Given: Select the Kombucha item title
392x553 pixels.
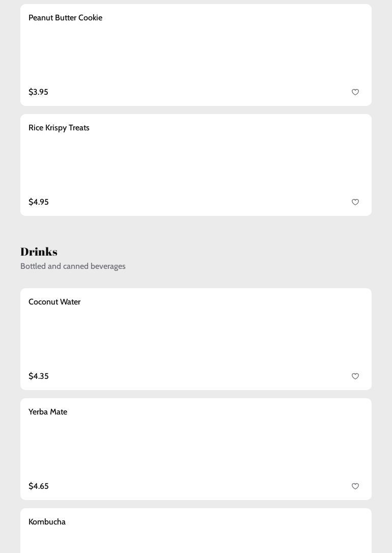Looking at the screenshot, I should (47, 522).
